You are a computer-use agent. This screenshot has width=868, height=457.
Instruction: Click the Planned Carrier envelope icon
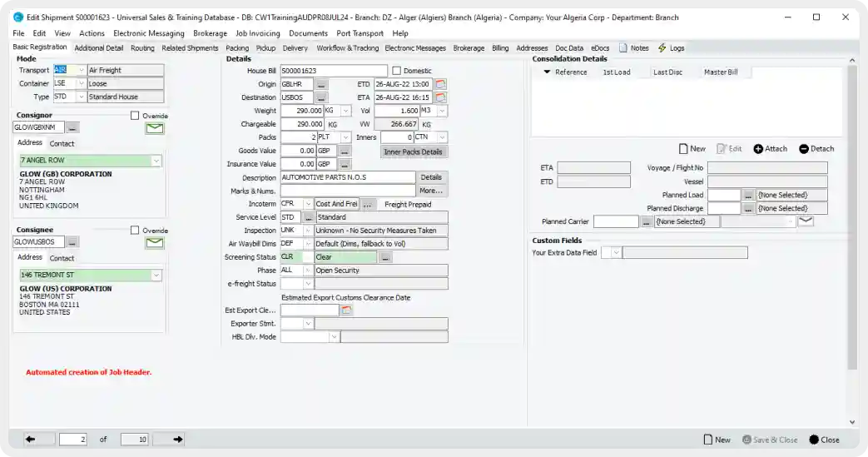805,221
